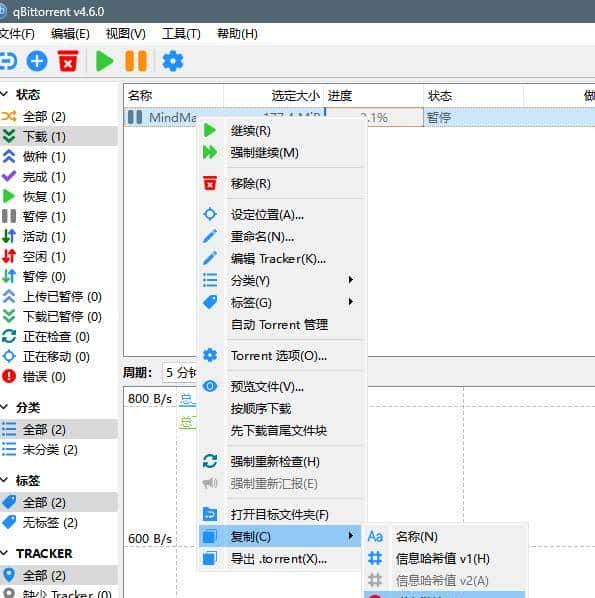
Task: Open the 帮助(H) menu
Action: pyautogui.click(x=237, y=34)
